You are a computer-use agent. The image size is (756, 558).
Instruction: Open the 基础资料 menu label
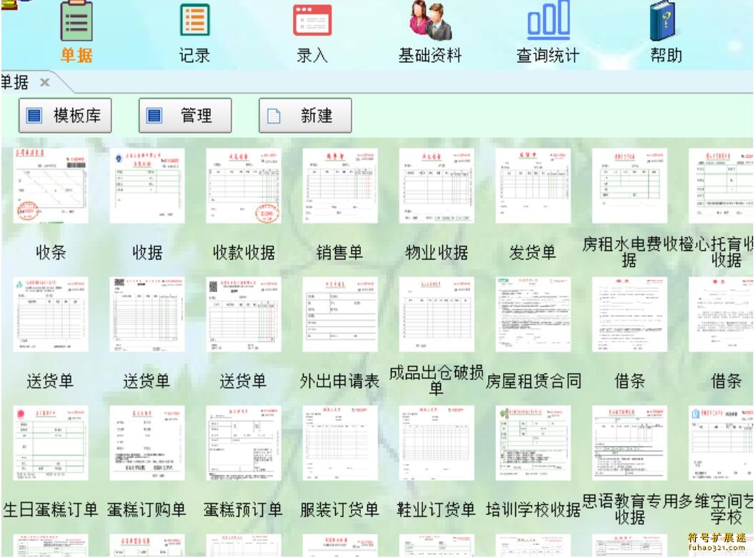coord(430,56)
